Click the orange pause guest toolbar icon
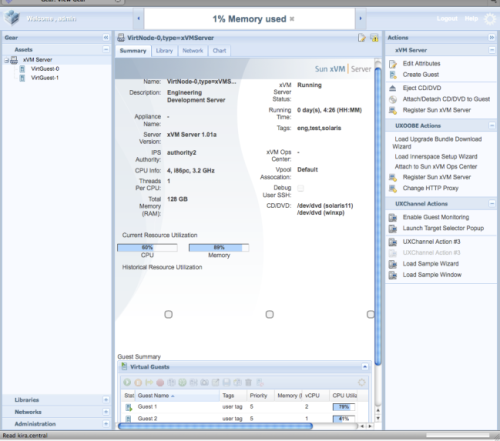500x441 pixels. [x=138, y=382]
